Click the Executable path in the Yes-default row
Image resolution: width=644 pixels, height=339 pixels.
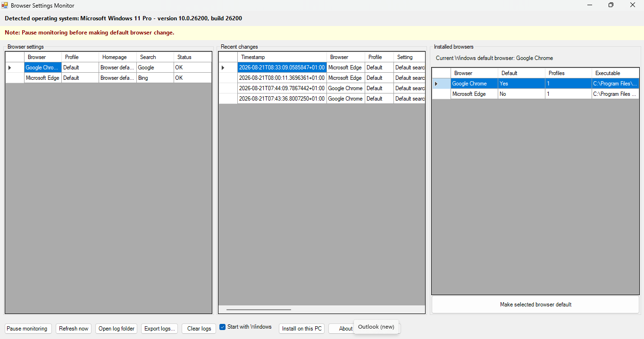(615, 84)
